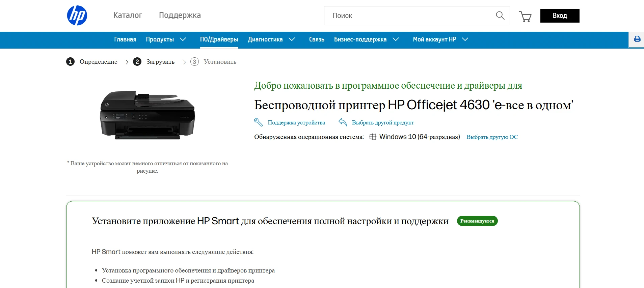The width and height of the screenshot is (644, 288).
Task: Click the back-arrow icon for another product
Action: 343,122
